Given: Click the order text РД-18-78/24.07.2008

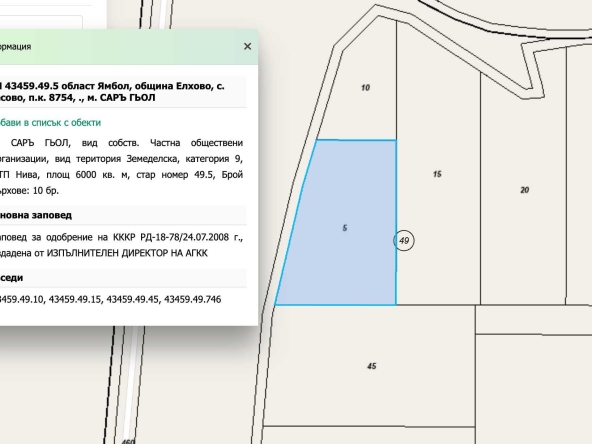Looking at the screenshot, I should 185,237.
